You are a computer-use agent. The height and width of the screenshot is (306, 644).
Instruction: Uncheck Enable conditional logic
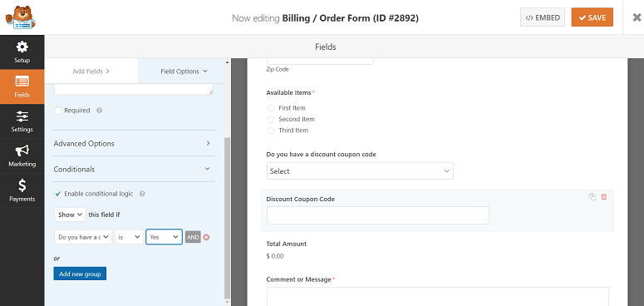click(x=58, y=194)
